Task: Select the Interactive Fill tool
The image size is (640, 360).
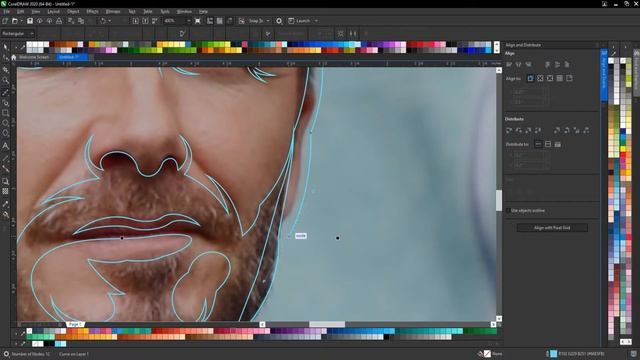Action: point(5,214)
